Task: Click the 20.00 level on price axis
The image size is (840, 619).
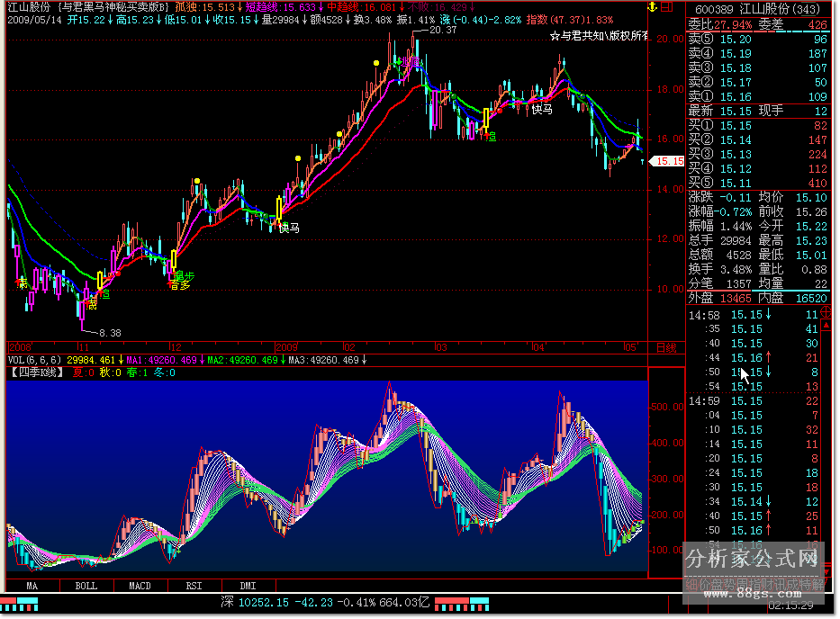Action: click(670, 39)
